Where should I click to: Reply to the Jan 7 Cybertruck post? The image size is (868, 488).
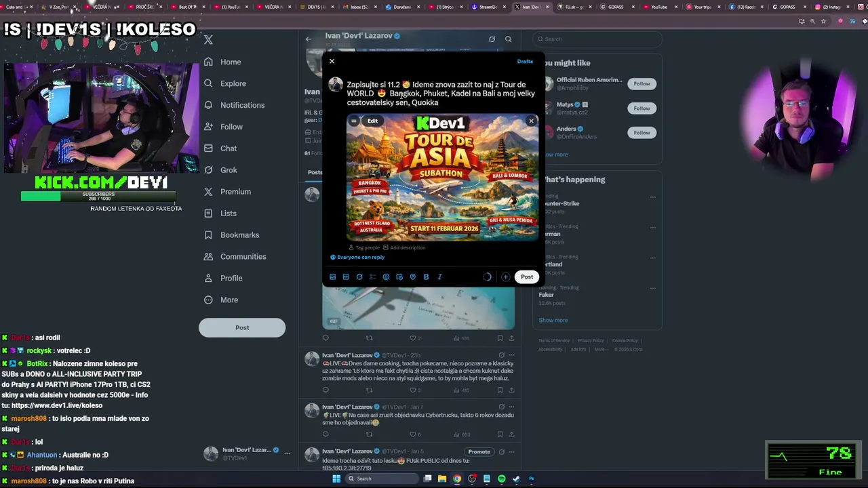pos(325,434)
